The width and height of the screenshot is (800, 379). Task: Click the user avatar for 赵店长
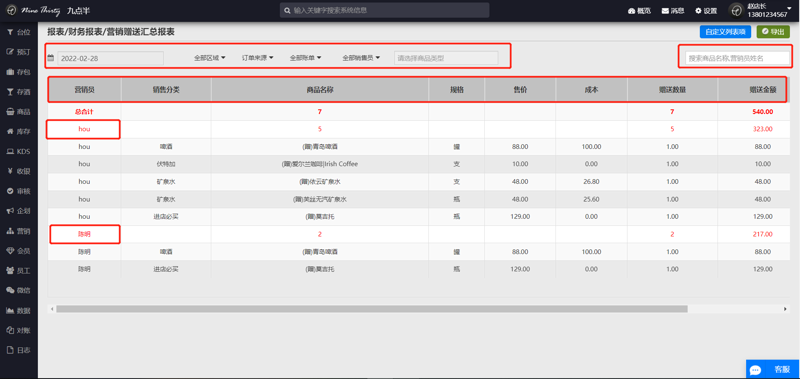pos(736,11)
